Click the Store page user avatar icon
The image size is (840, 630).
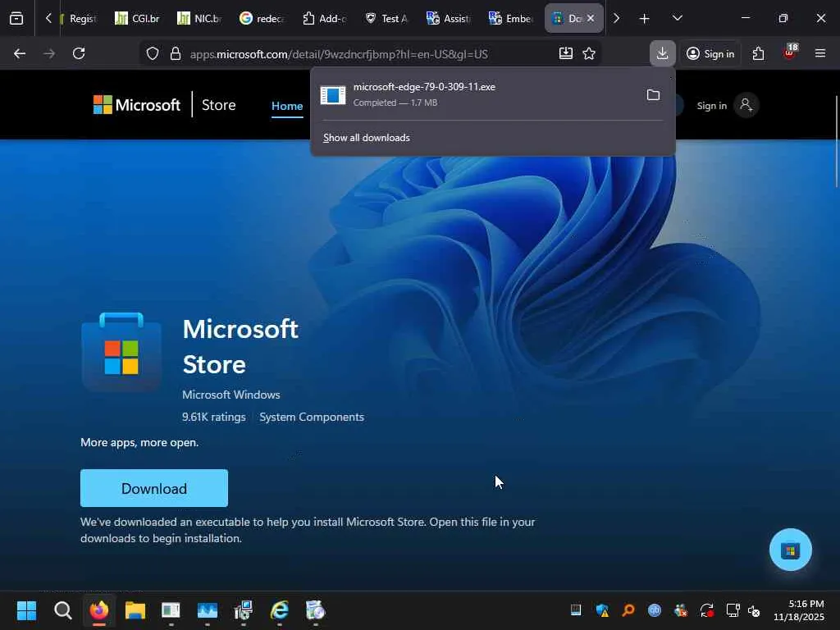[746, 105]
